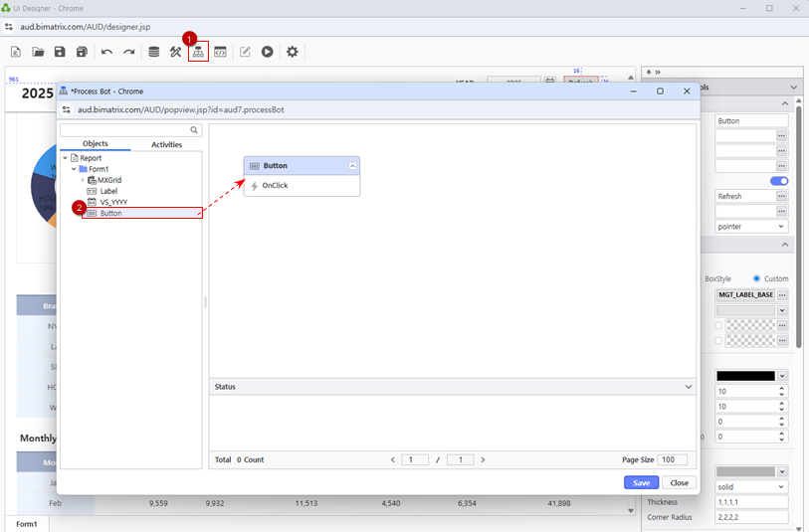Click the open folder toolbar icon

click(x=38, y=52)
